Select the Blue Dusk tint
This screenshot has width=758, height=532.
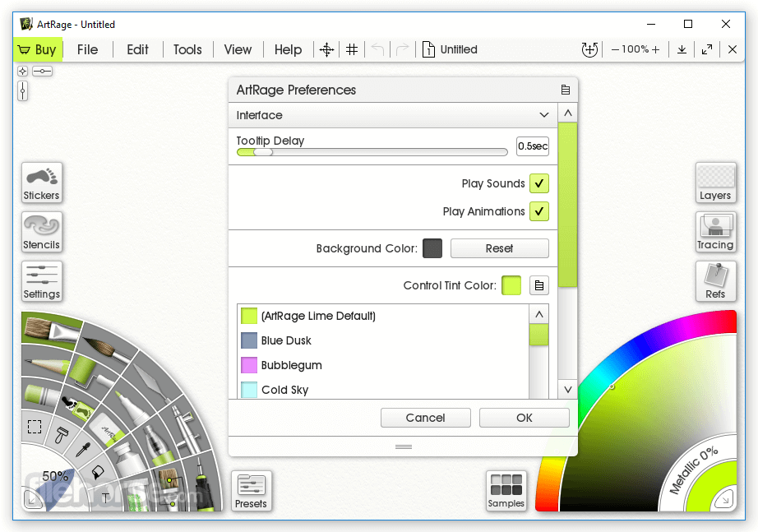coord(384,340)
